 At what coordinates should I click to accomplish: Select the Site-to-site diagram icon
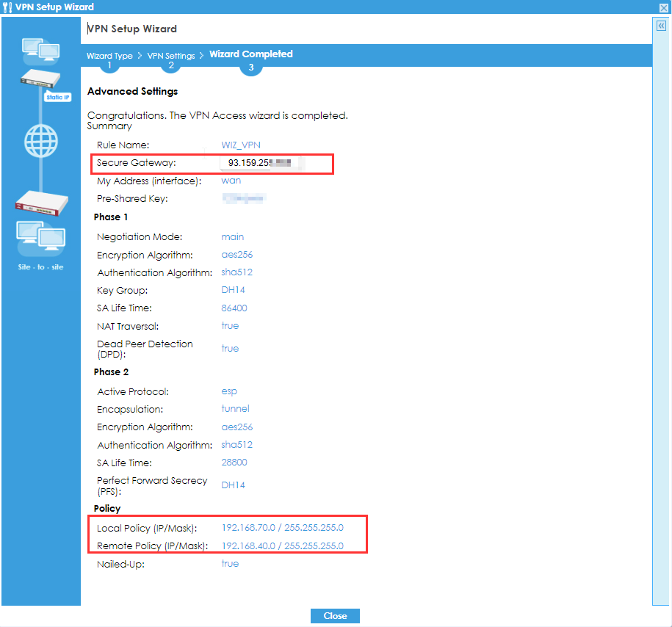(40, 241)
